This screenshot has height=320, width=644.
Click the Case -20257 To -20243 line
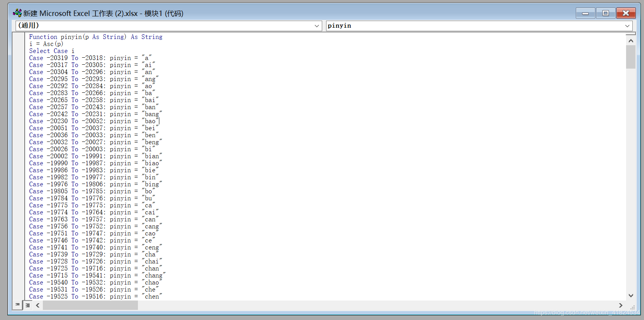pyautogui.click(x=94, y=107)
